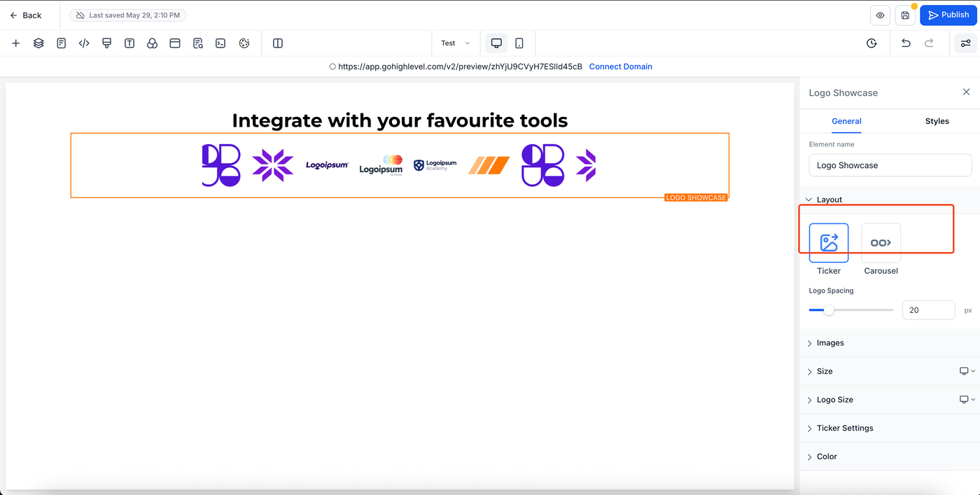
Task: Select the Carousel layout option
Action: [881, 243]
